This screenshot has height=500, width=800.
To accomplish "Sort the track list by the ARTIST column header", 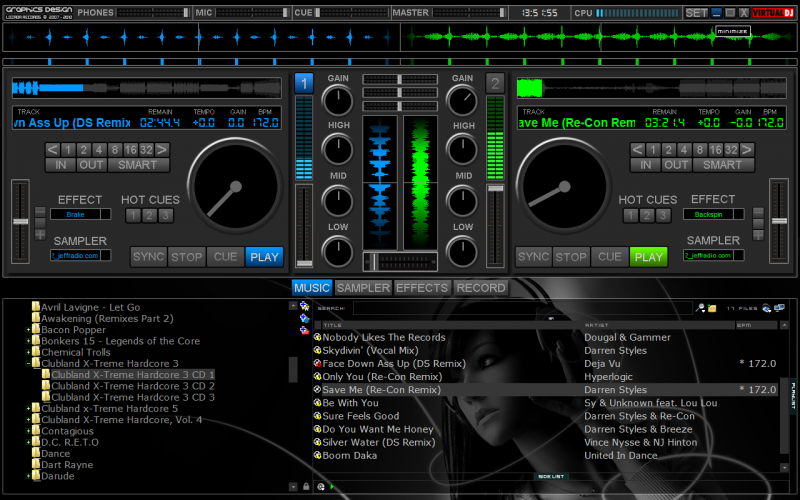I will click(659, 325).
